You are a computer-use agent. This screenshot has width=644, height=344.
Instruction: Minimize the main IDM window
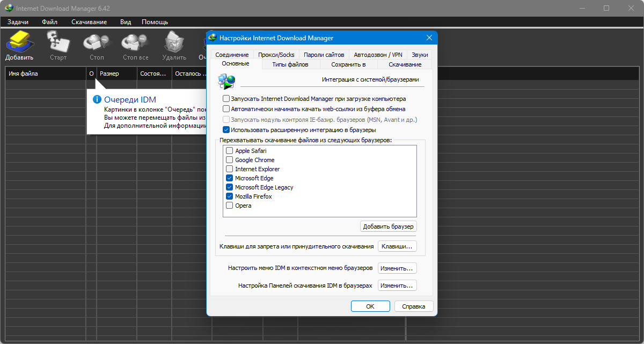pyautogui.click(x=582, y=8)
